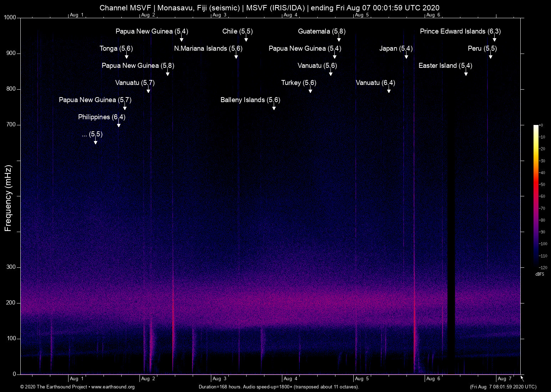This screenshot has width=551, height=392.
Task: Select the -50 color scale value
Action: pos(542,185)
